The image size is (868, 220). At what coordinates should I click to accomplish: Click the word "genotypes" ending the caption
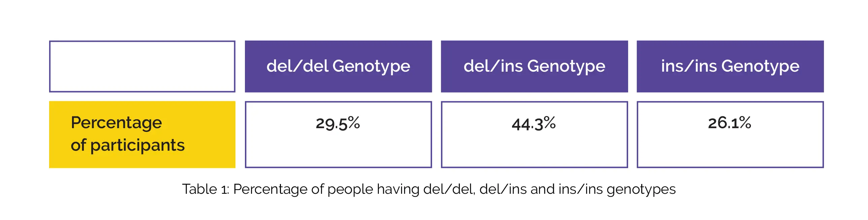coord(641,190)
